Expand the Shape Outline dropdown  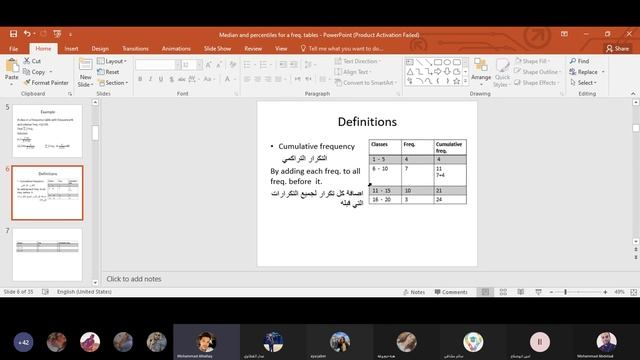(537, 71)
